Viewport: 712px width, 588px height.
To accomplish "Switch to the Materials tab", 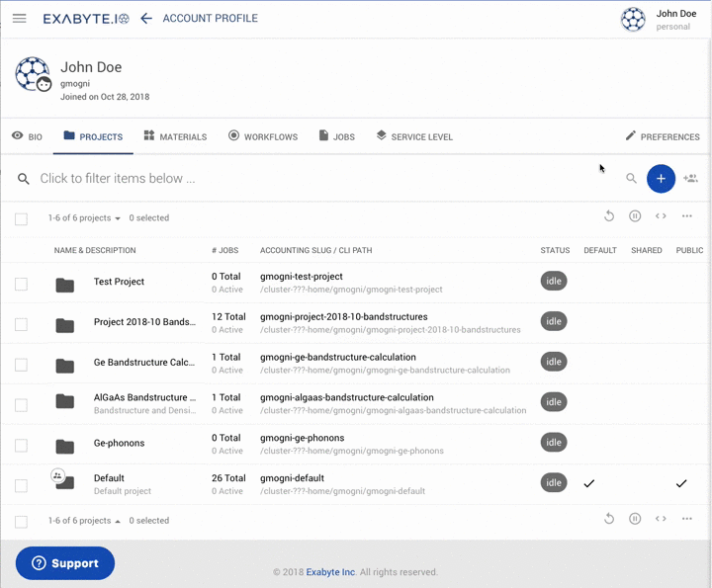I will tap(175, 136).
